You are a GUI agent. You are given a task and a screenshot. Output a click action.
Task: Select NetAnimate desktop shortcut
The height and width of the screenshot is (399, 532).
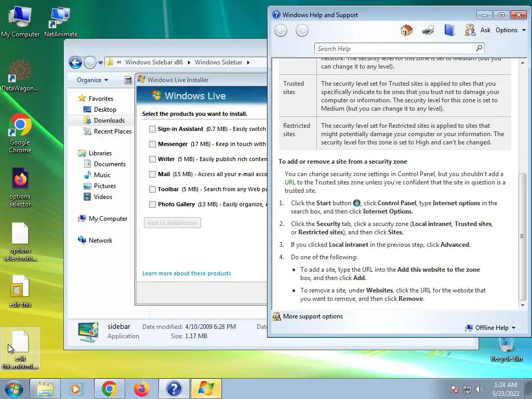(61, 21)
